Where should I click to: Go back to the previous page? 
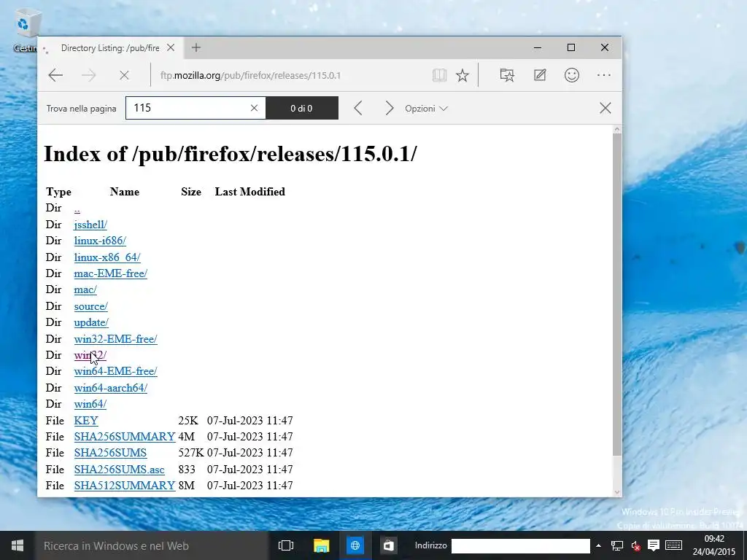coord(55,75)
